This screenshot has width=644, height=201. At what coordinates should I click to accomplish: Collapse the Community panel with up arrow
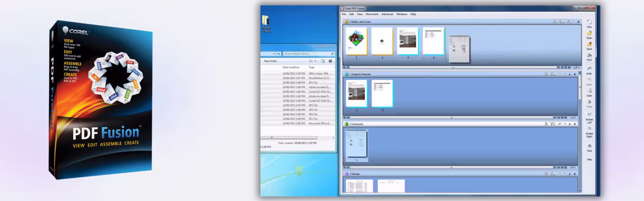(x=570, y=124)
